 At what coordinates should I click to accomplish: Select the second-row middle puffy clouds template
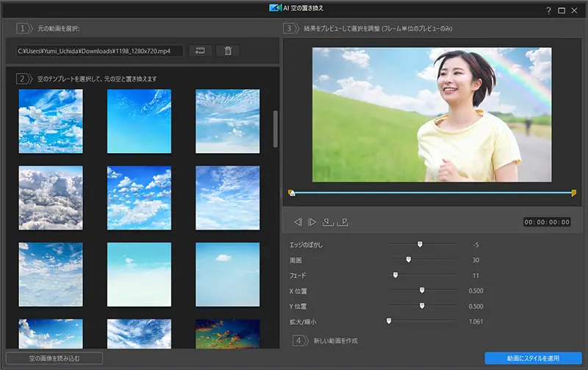tap(139, 198)
